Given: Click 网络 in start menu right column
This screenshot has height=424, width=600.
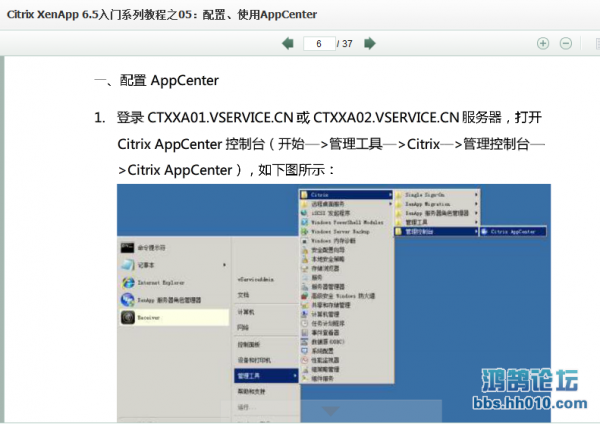Looking at the screenshot, I should [243, 328].
